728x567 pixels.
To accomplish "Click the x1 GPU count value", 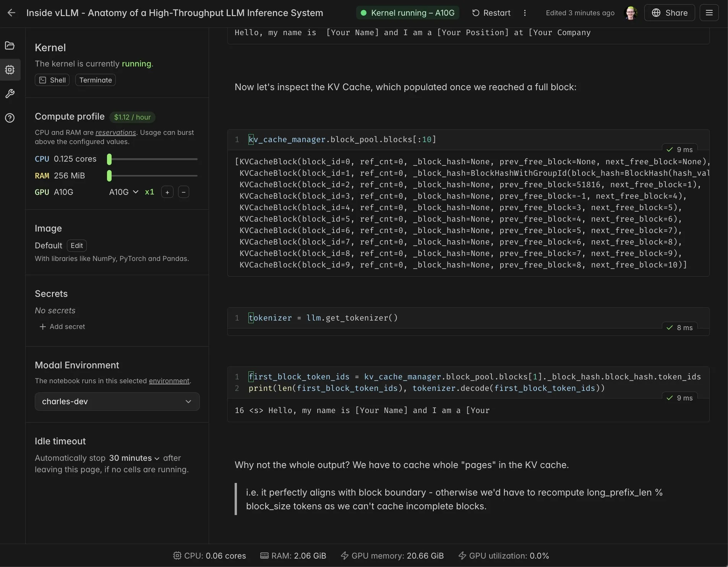I will 149,192.
